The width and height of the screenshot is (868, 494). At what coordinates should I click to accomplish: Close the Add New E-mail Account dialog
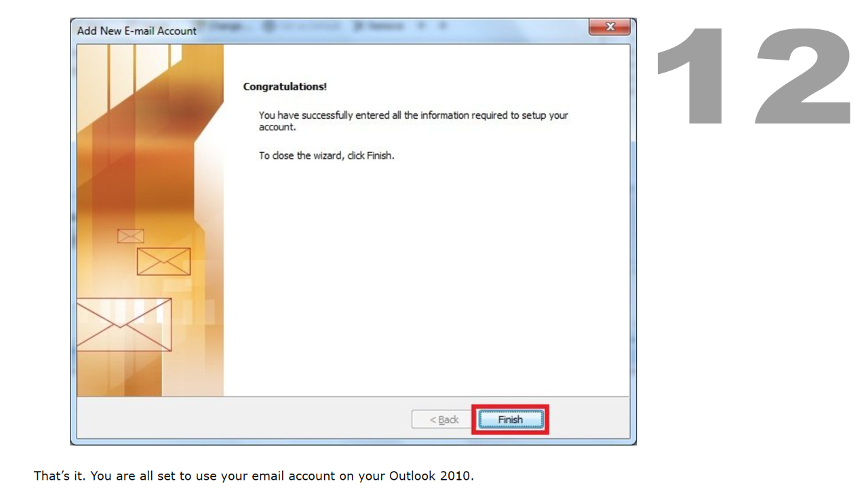(x=610, y=27)
